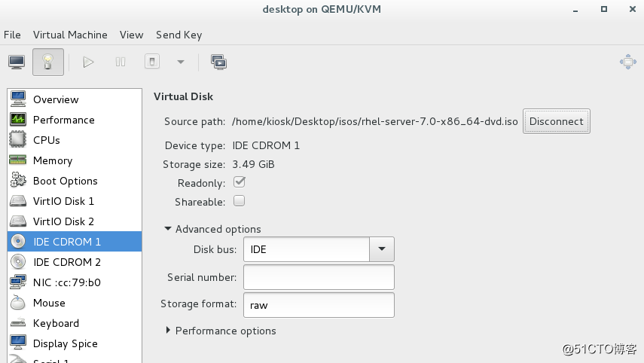
Task: Click the IDE CDROM 2 disc icon
Action: tap(18, 261)
